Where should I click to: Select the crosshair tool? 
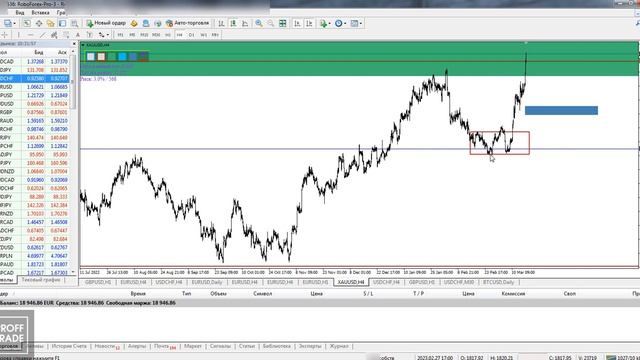coord(5,35)
